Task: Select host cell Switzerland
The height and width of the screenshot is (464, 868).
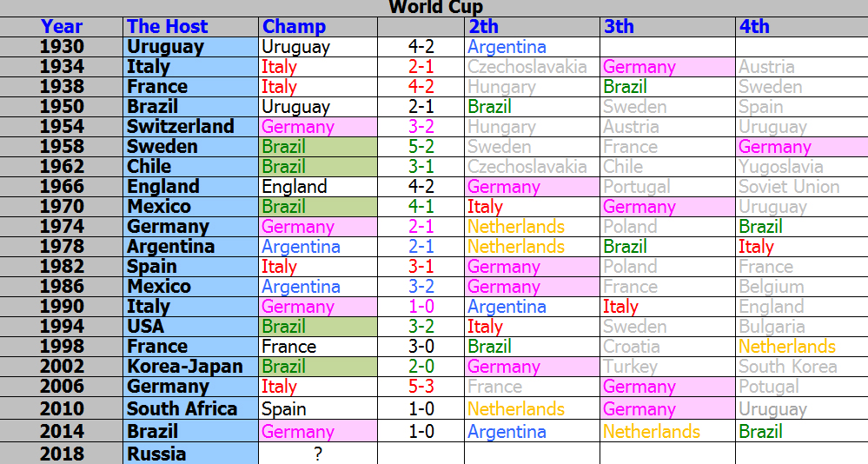Action: 190,126
